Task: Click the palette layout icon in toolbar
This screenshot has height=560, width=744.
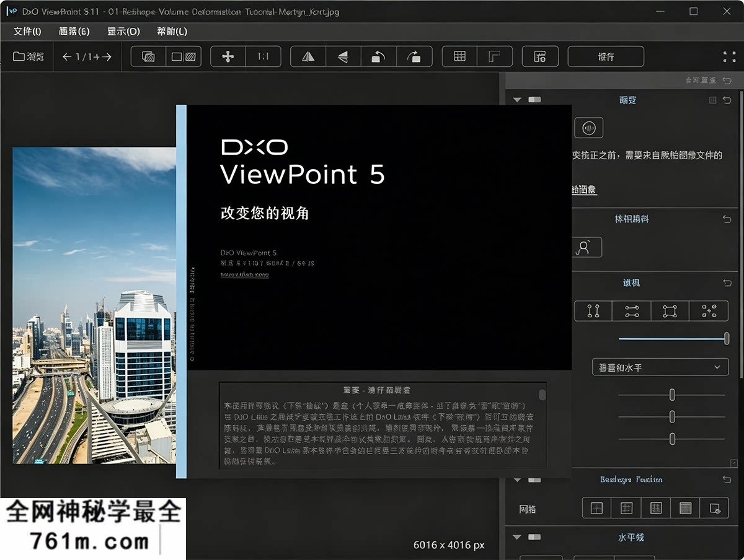Action: [x=540, y=56]
